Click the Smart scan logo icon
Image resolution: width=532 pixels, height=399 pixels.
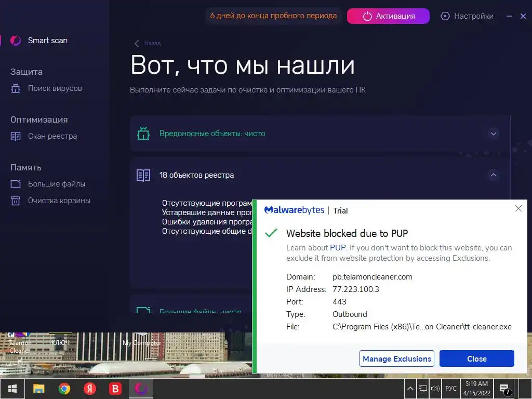[x=15, y=41]
